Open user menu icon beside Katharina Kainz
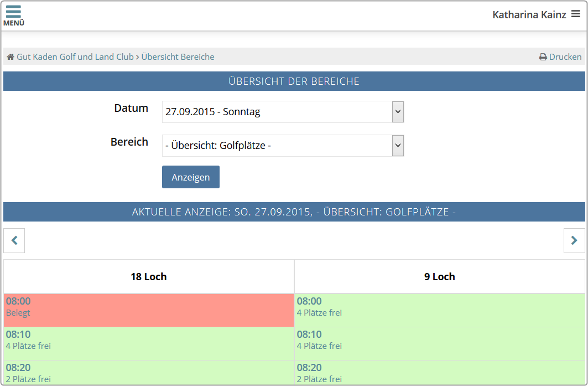Screen dimensions: 588x386 click(x=576, y=14)
